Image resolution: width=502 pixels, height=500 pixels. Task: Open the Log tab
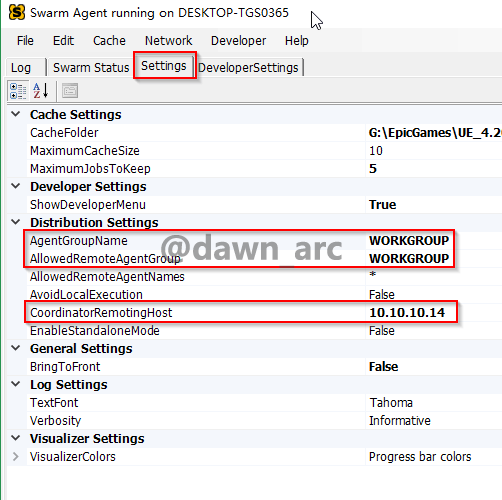pyautogui.click(x=21, y=68)
